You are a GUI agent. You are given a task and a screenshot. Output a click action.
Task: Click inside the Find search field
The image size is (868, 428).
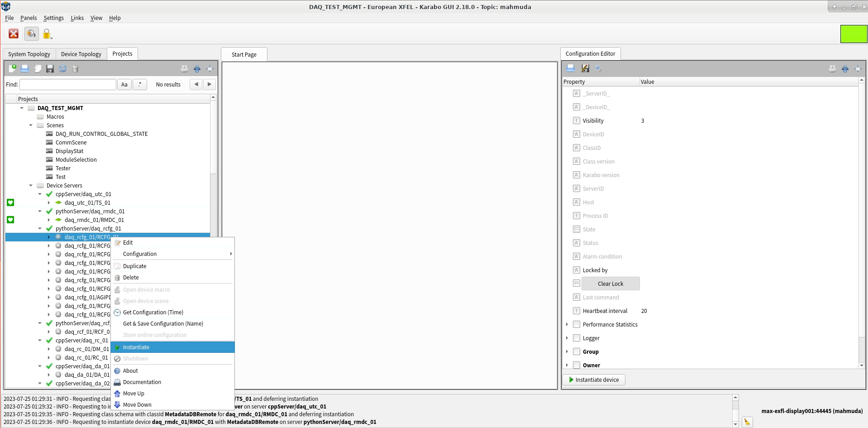point(67,84)
